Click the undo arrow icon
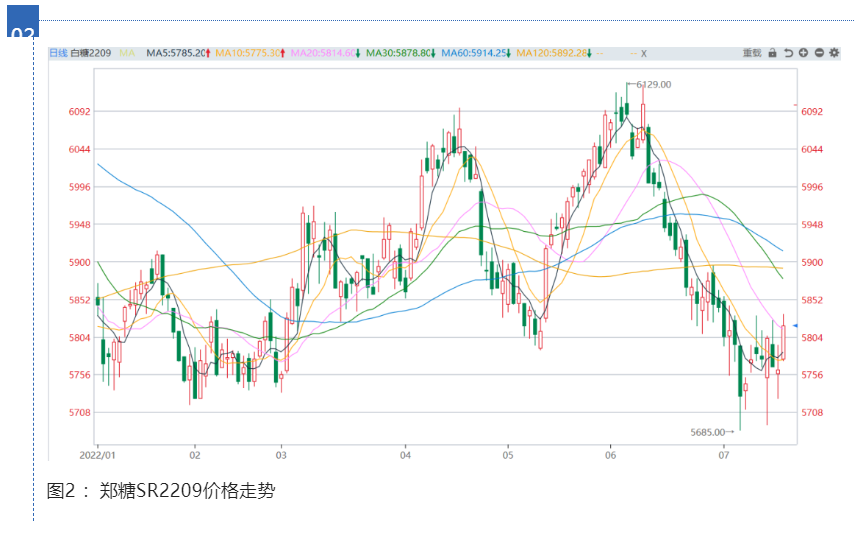The image size is (865, 539). (x=788, y=52)
